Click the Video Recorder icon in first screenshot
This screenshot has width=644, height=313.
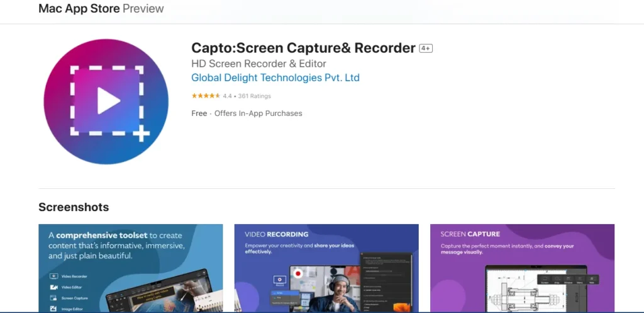54,276
